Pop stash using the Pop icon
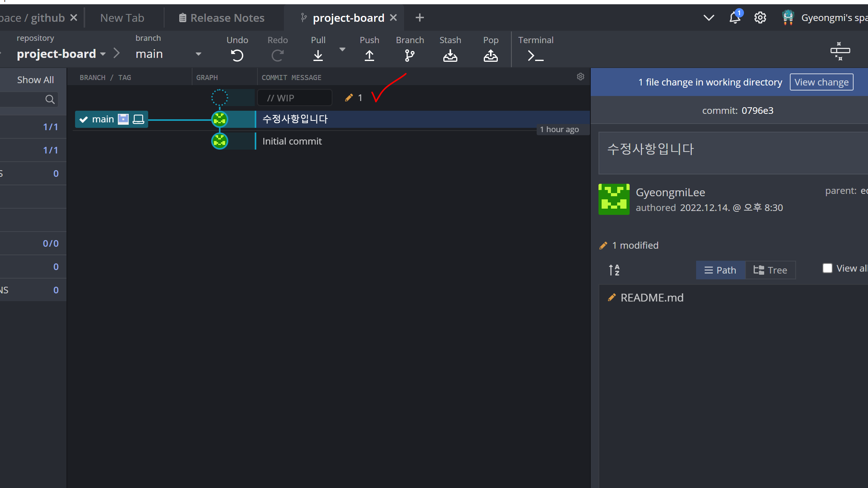This screenshot has height=488, width=868. coord(490,56)
